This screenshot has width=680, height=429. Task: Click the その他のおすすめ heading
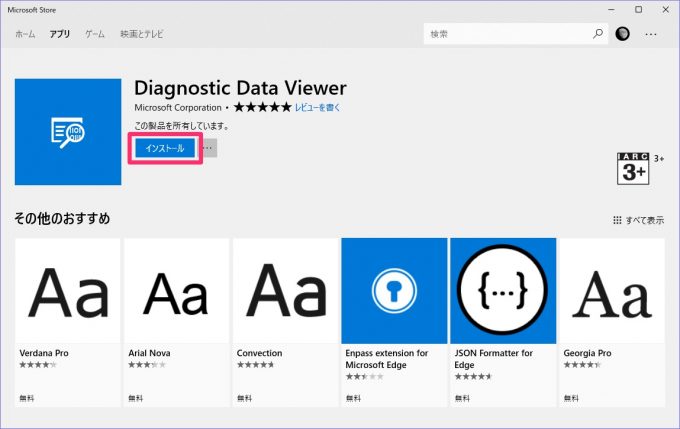tap(62, 218)
